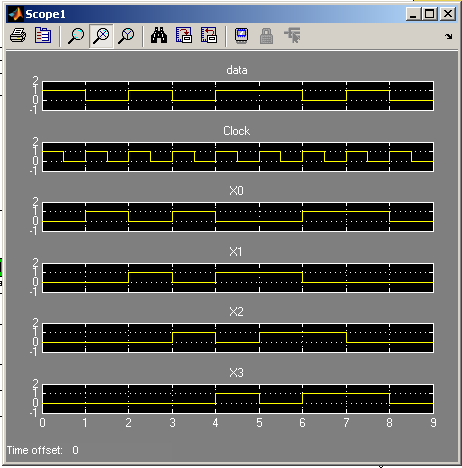462x468 pixels.
Task: Restore saved axes settings icon
Action: click(209, 35)
